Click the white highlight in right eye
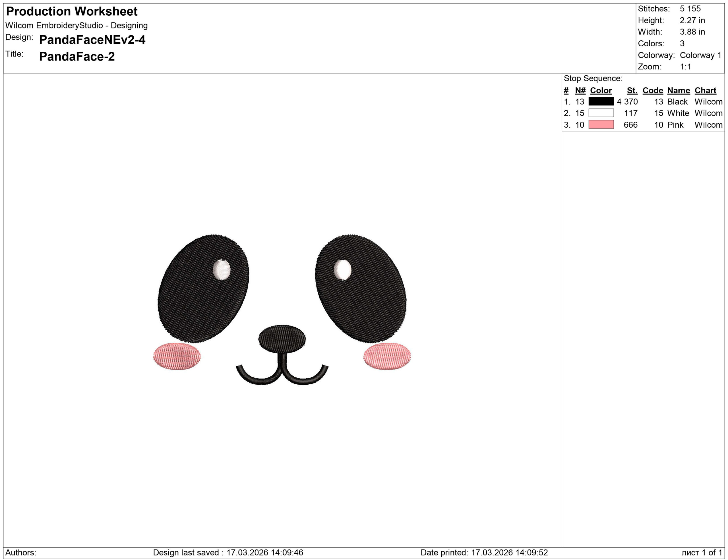This screenshot has height=560, width=728. click(x=342, y=269)
